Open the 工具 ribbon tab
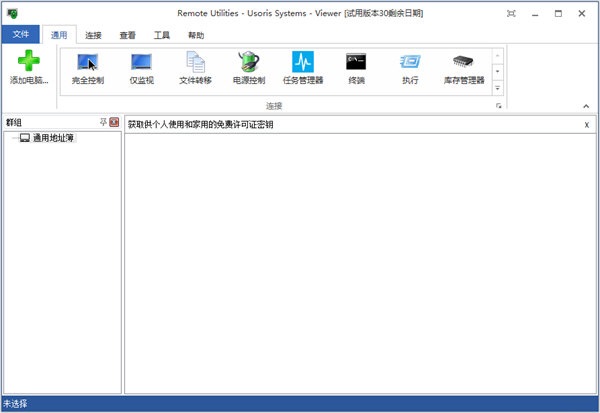The image size is (600, 413). tap(161, 35)
